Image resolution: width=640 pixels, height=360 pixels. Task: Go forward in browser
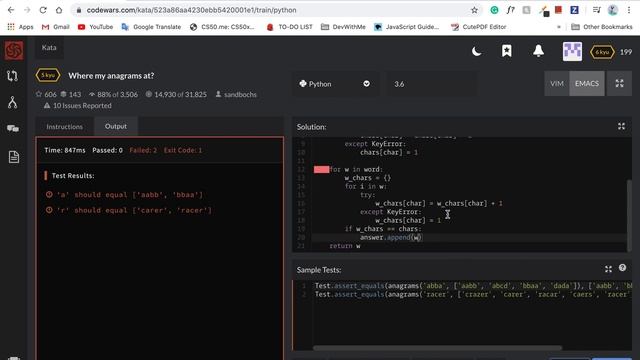(27, 10)
